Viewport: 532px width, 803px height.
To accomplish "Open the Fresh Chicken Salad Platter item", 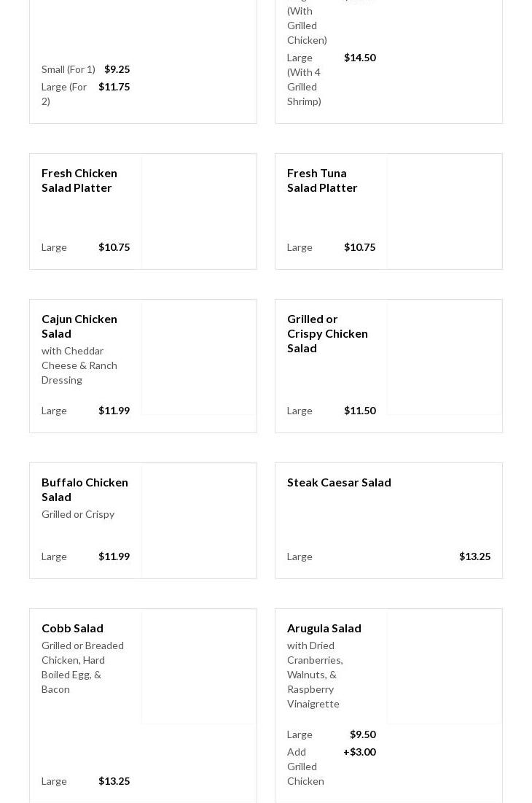I will [x=79, y=180].
